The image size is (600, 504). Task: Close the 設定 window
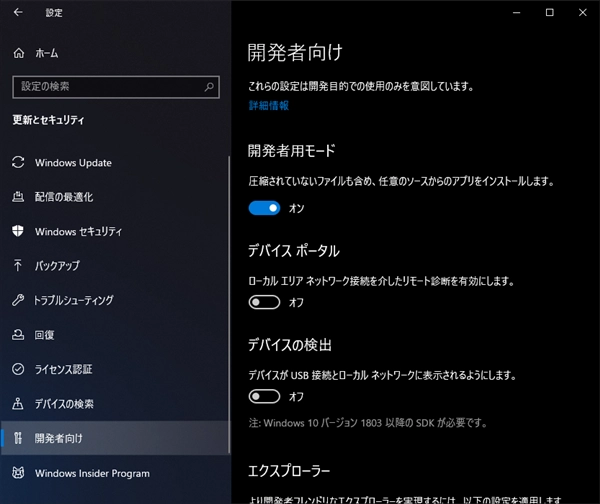click(582, 13)
